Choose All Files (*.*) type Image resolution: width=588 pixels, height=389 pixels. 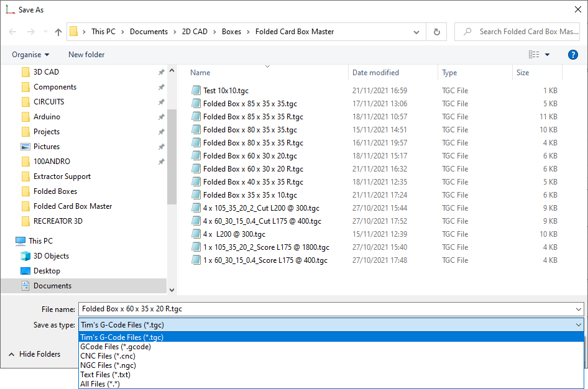tap(331, 384)
